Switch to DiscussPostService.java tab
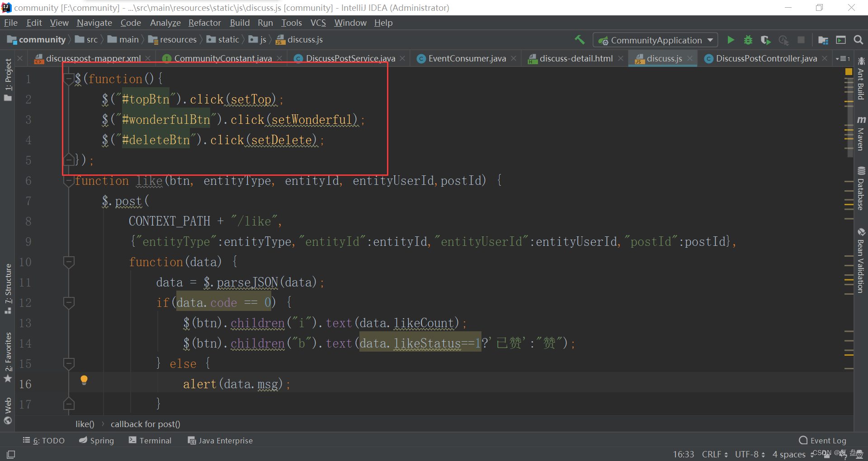Image resolution: width=868 pixels, height=461 pixels. (350, 58)
